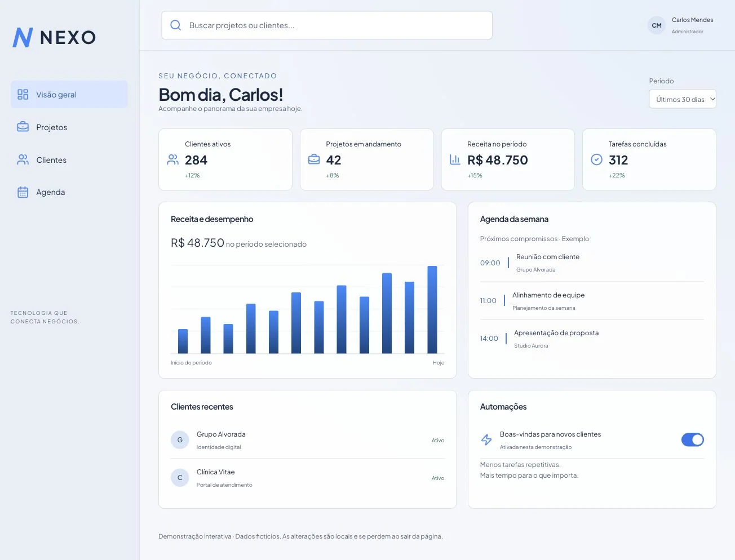Click the Ativo status for Clínica Vitae

438,478
